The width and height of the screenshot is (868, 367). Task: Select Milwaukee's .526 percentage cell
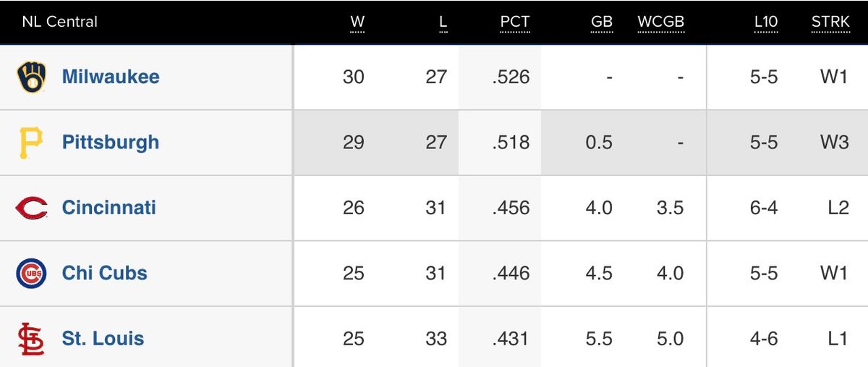(x=511, y=77)
